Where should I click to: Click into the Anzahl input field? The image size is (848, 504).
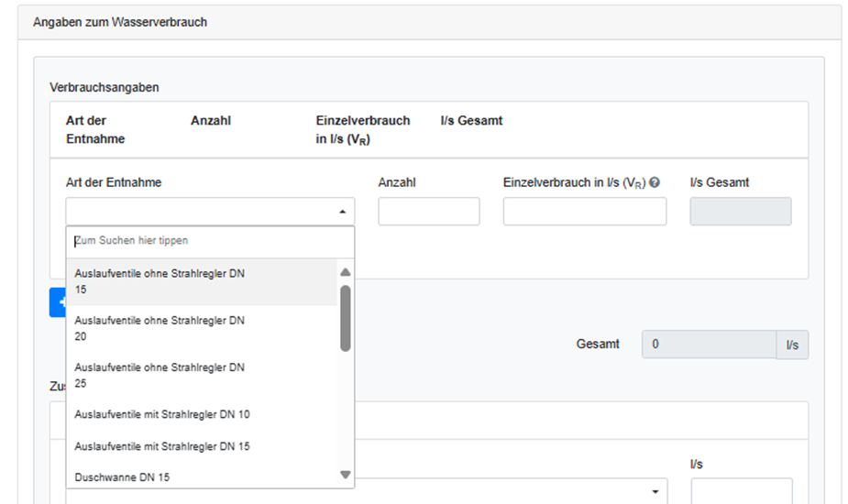pos(428,211)
